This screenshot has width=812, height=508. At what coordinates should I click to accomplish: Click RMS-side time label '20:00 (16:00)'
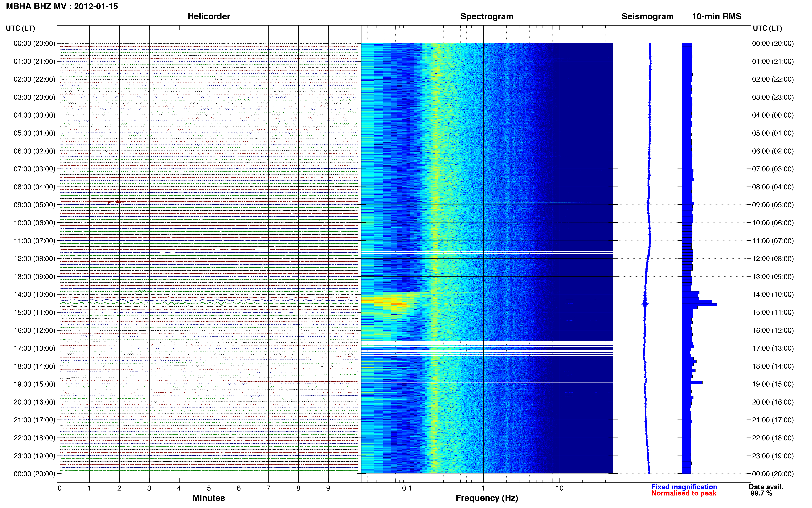click(x=773, y=402)
